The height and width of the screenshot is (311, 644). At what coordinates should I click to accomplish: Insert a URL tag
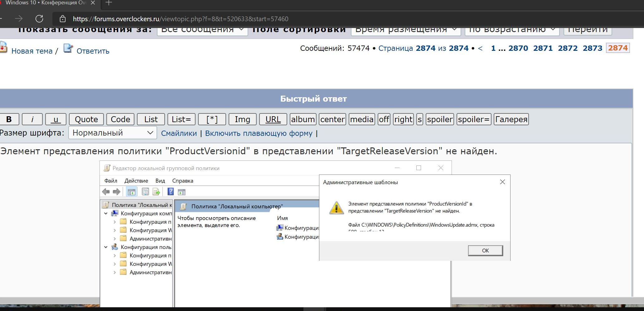pos(273,119)
